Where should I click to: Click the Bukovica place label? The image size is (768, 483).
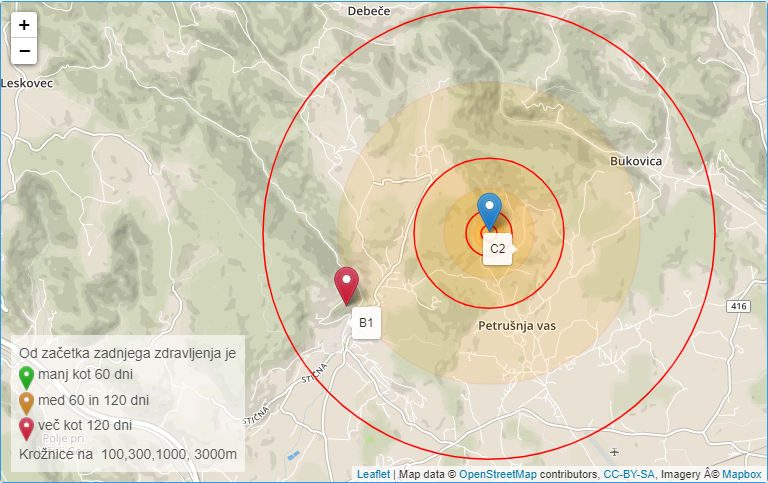[635, 161]
